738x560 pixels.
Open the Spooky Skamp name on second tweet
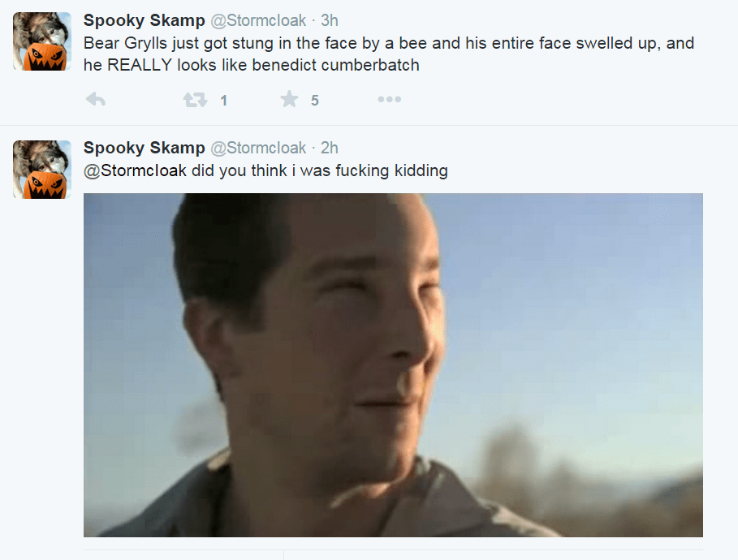144,148
